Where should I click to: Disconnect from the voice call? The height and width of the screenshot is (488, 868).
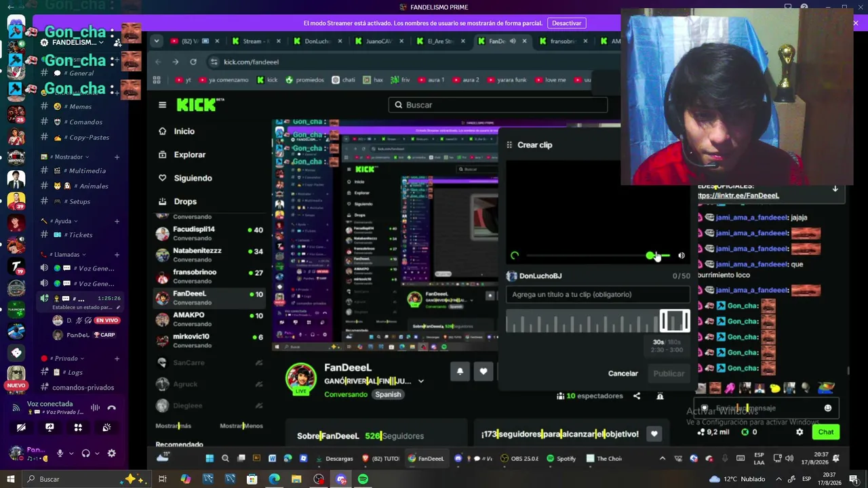coord(112,407)
